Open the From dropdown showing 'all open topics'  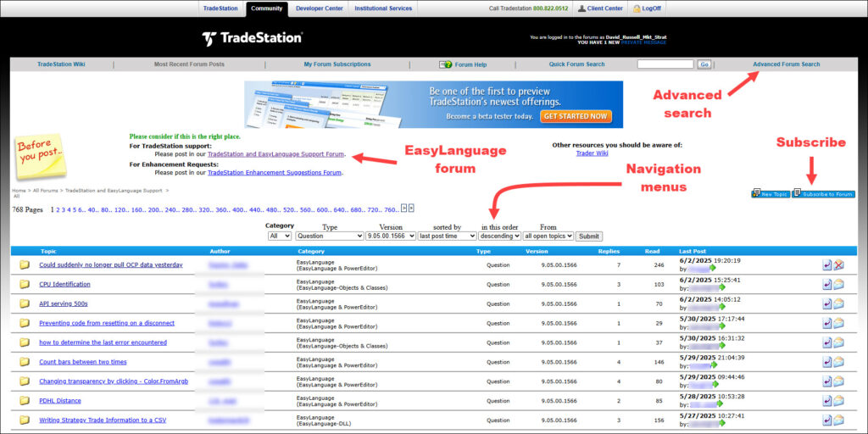coord(548,236)
